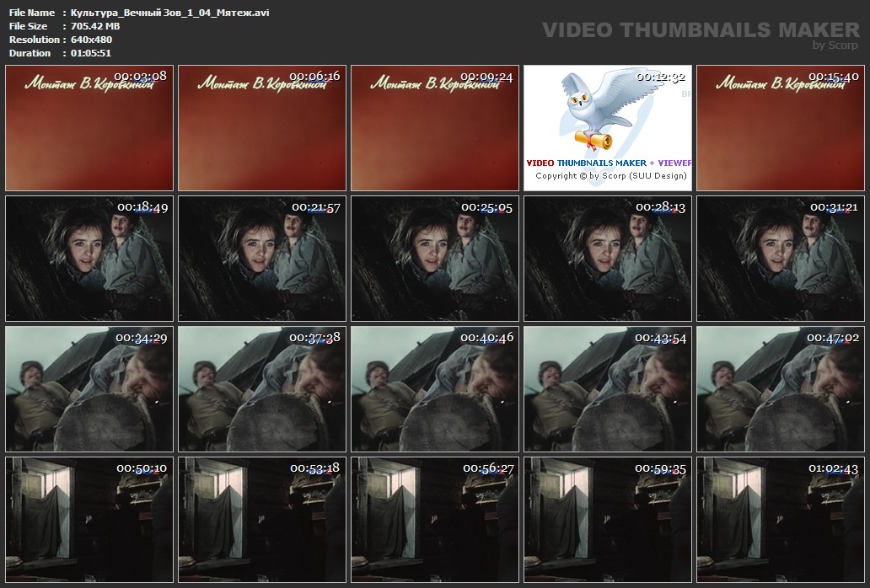
Task: Select the frame at 00:09:24
Action: point(435,128)
